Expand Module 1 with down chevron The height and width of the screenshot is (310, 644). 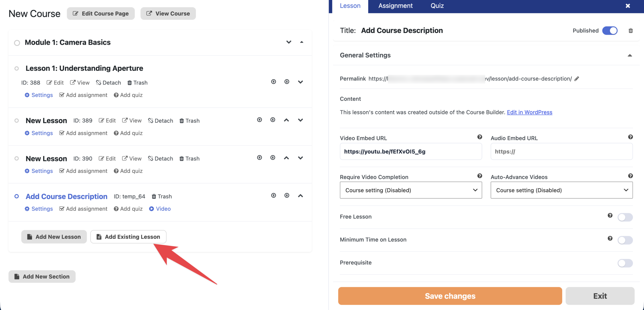tap(289, 42)
